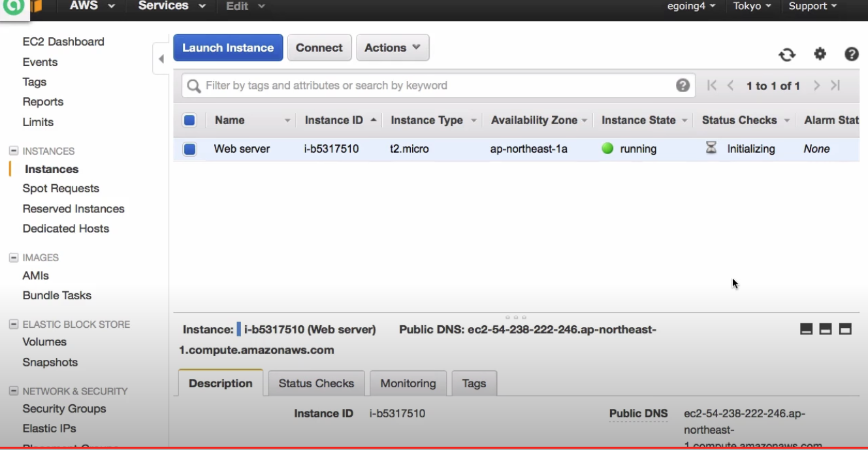Open the Services dropdown menu

click(172, 6)
